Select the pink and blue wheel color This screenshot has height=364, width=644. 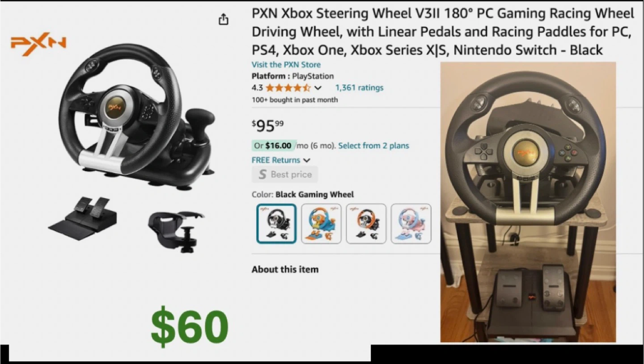pyautogui.click(x=411, y=223)
